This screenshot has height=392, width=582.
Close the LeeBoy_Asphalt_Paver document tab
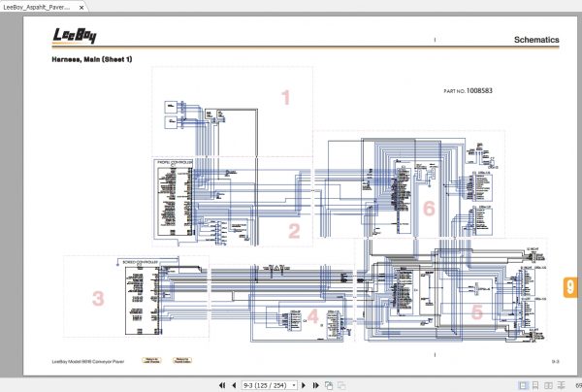point(81,7)
